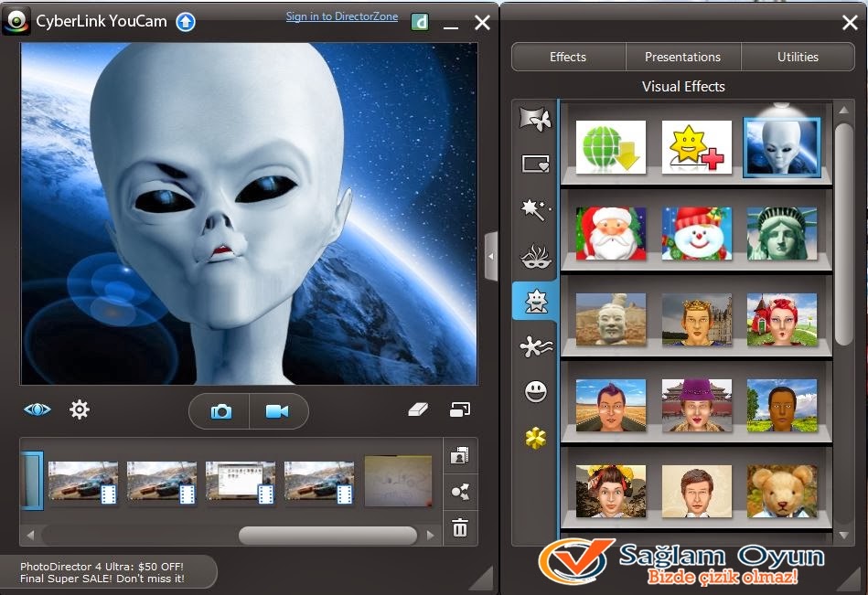Apply the purple hat woman avatar
868x595 pixels.
[696, 405]
